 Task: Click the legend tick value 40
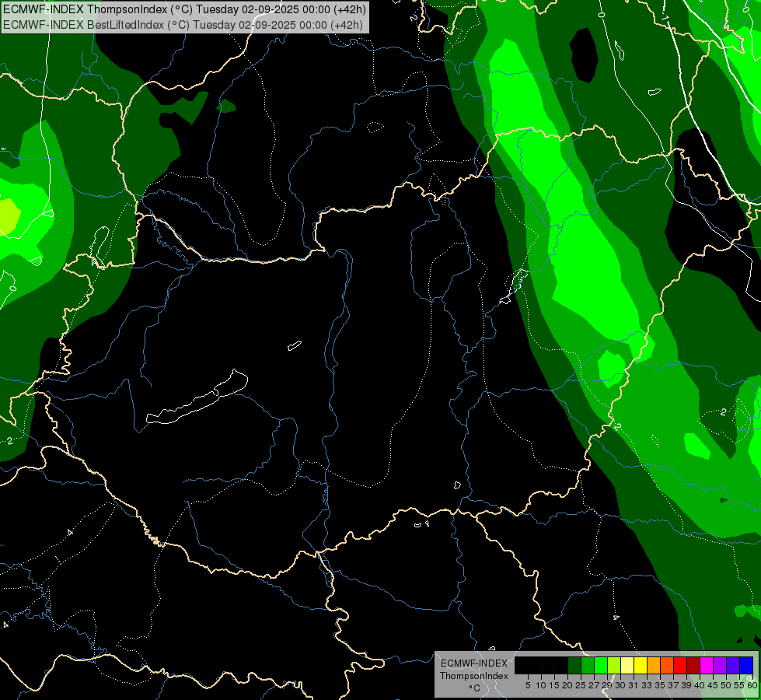pos(700,685)
